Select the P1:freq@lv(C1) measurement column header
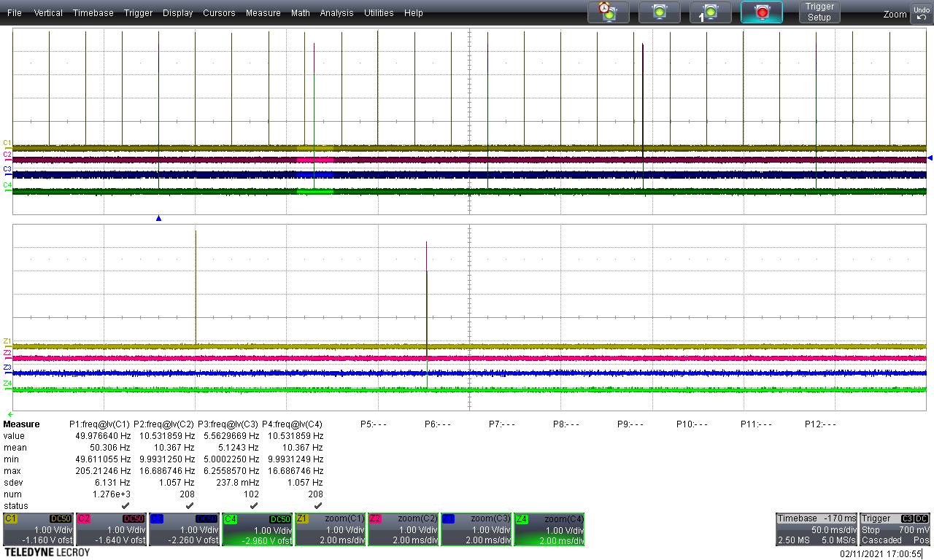934x560 pixels. pyautogui.click(x=99, y=424)
